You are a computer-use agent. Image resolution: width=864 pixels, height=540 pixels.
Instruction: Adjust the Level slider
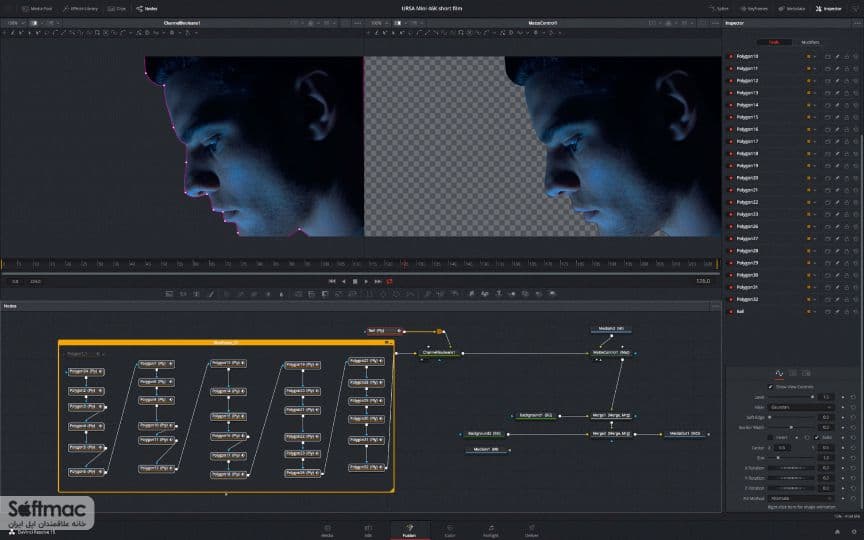791,397
